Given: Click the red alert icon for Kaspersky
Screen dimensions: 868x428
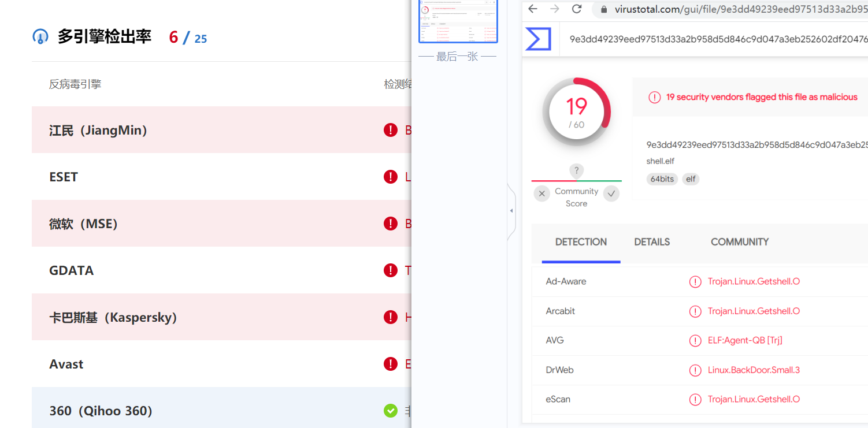Looking at the screenshot, I should (391, 317).
